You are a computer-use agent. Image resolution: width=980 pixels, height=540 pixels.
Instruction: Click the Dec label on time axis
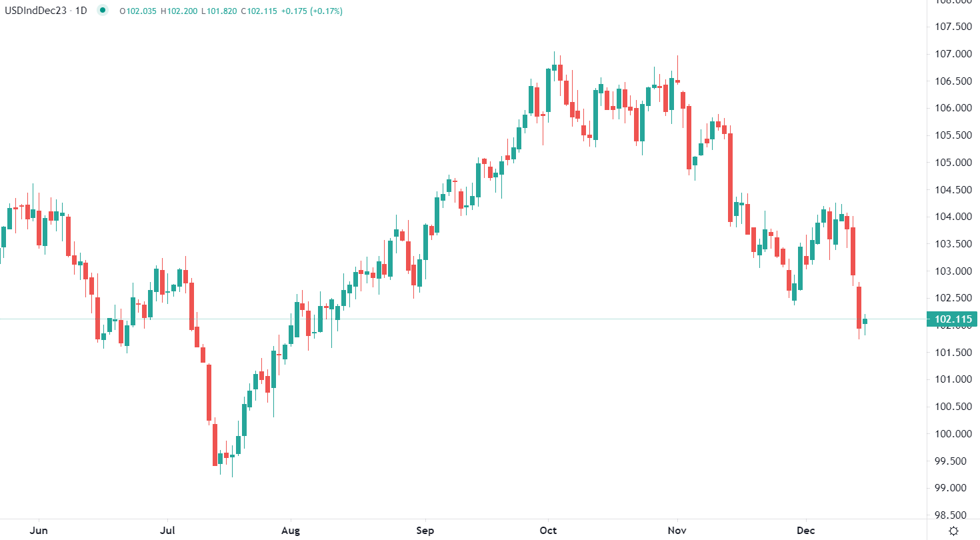coord(806,531)
